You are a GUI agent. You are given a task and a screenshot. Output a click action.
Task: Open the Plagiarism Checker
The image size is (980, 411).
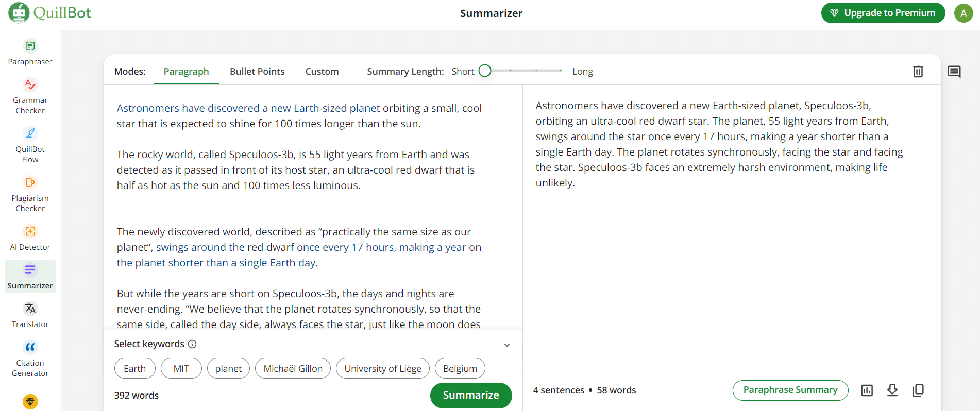tap(30, 194)
